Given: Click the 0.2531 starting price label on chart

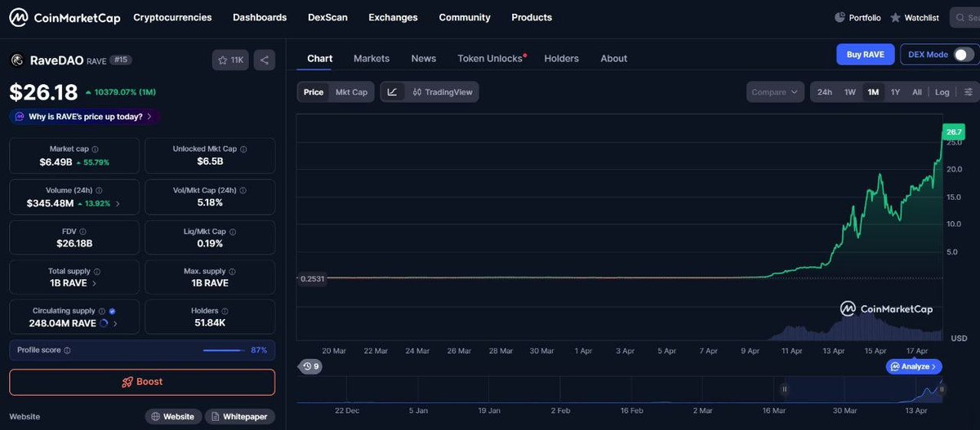Looking at the screenshot, I should 311,278.
